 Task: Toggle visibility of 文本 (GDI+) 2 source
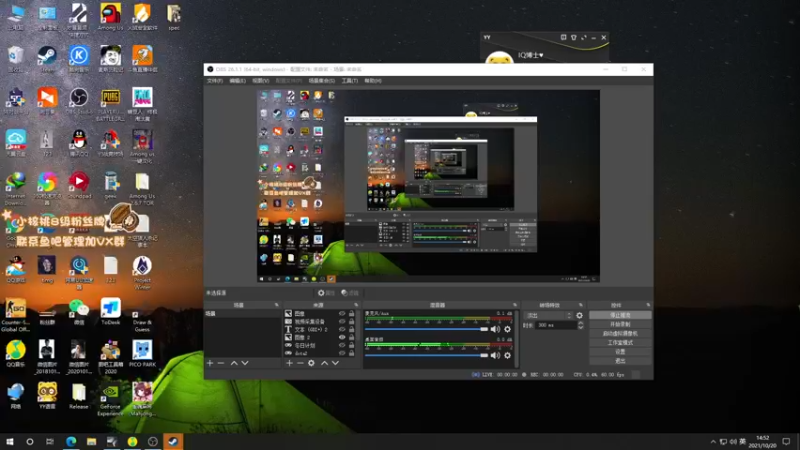point(342,329)
